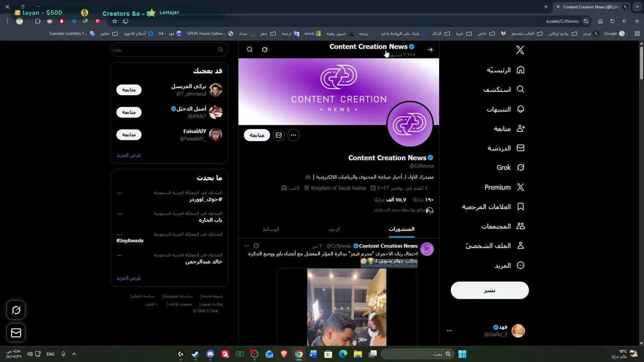Viewport: 644px width, 362px height.
Task: Open العلامات المرجعية bookmarks
Action: pos(493,207)
